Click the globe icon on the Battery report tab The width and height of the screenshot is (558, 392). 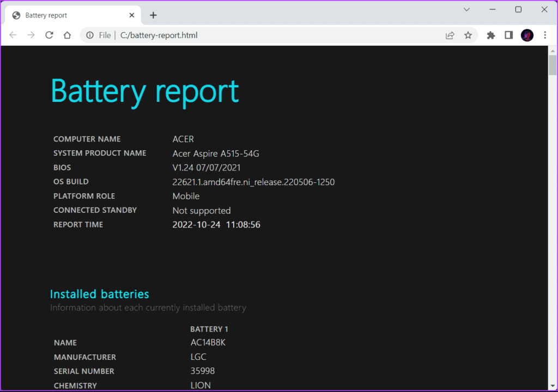[x=16, y=15]
